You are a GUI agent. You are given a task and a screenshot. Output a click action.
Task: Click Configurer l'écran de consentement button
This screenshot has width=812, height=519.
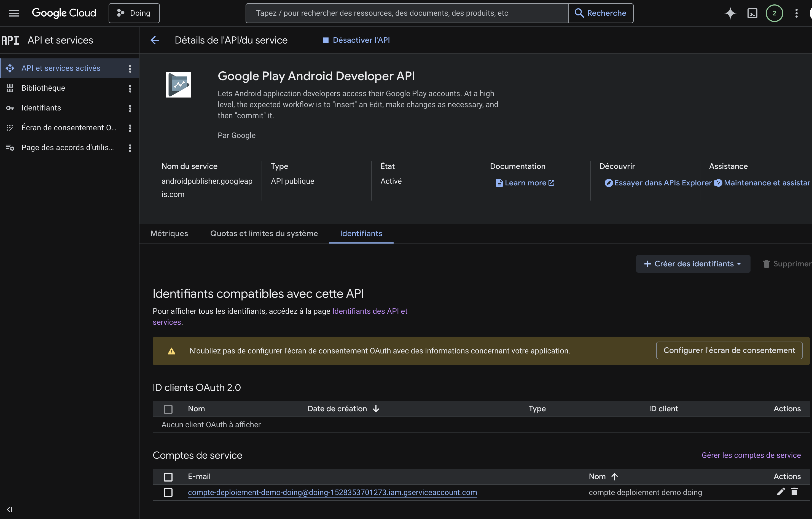(x=729, y=350)
